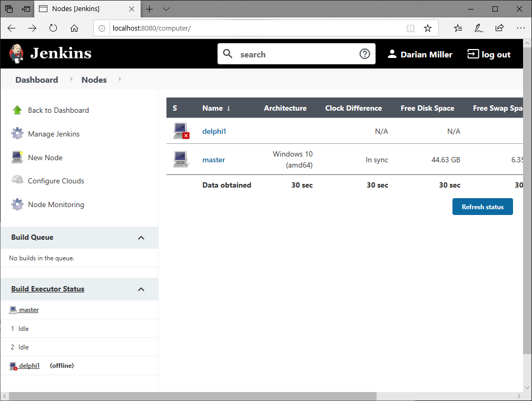The image size is (532, 401).
Task: Open the delphi1 node link in table
Action: pos(214,131)
